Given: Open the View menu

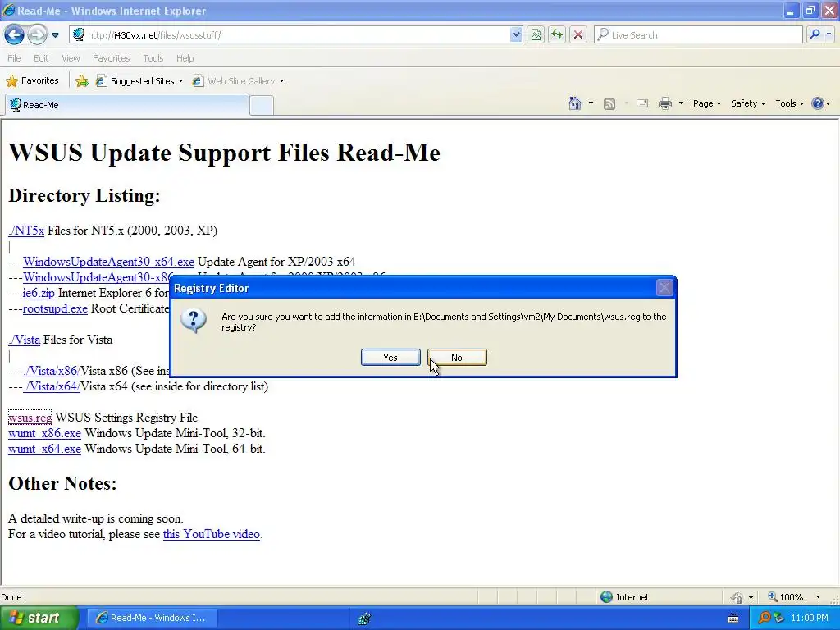Looking at the screenshot, I should pos(71,58).
